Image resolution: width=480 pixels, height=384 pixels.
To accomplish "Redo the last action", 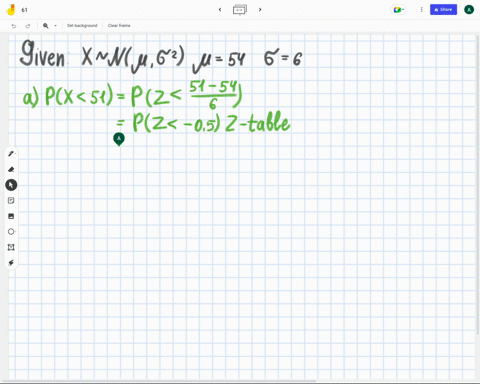I will (28, 26).
